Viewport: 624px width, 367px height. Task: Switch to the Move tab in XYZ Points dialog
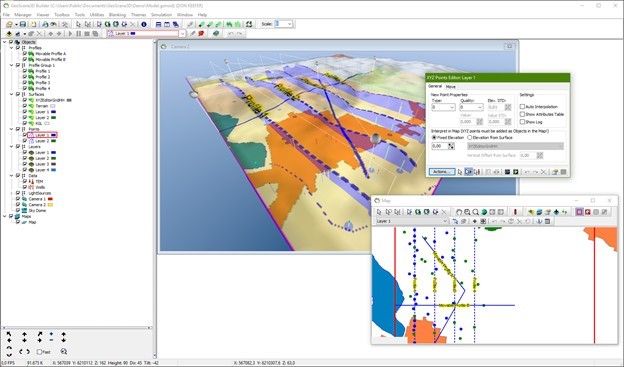450,86
